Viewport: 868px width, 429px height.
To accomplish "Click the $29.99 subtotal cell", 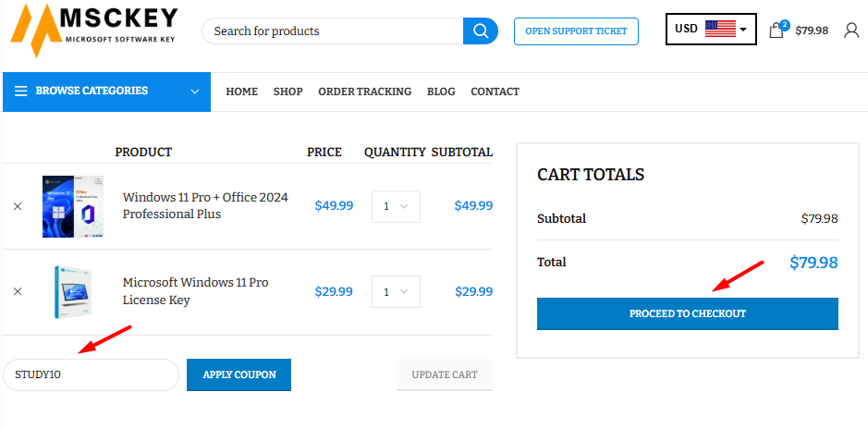I will [x=474, y=291].
